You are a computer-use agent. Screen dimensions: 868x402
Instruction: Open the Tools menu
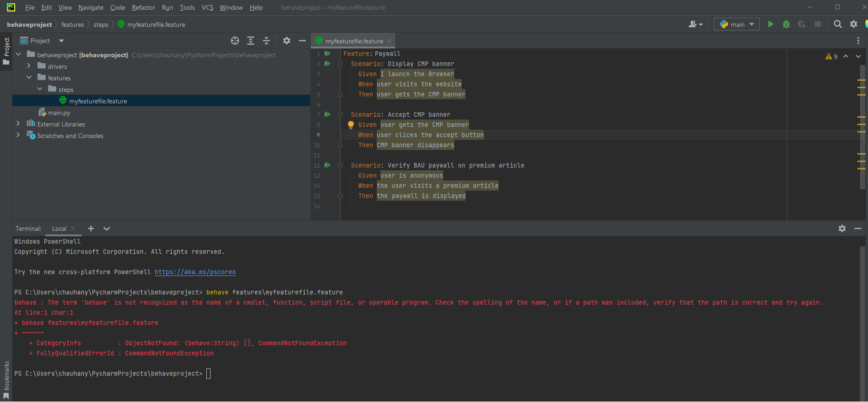(x=187, y=7)
